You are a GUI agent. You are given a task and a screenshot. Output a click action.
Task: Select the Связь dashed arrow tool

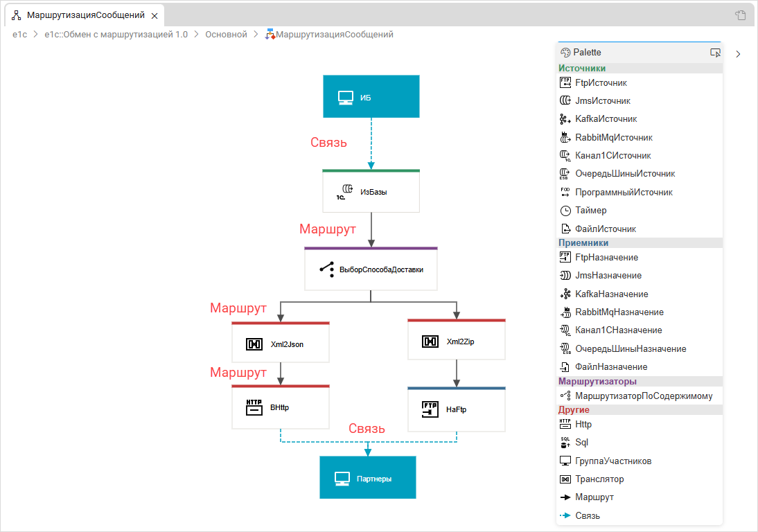[565, 516]
